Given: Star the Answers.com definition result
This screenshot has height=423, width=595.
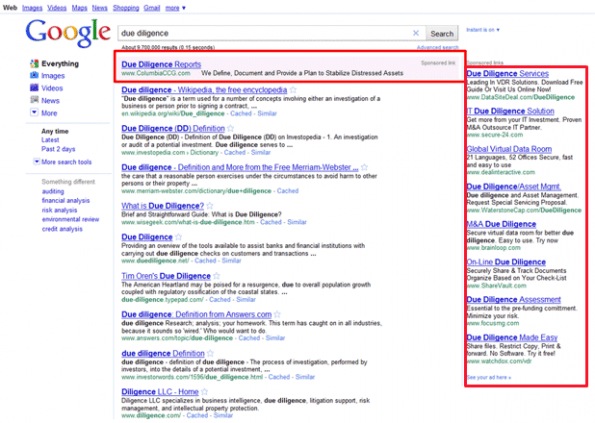Looking at the screenshot, I should coord(277,314).
